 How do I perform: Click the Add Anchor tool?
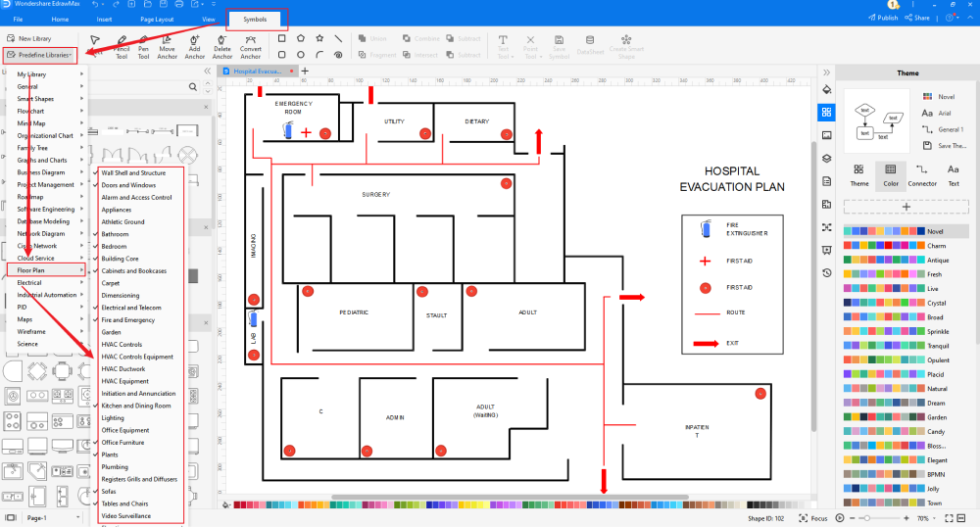click(x=194, y=47)
